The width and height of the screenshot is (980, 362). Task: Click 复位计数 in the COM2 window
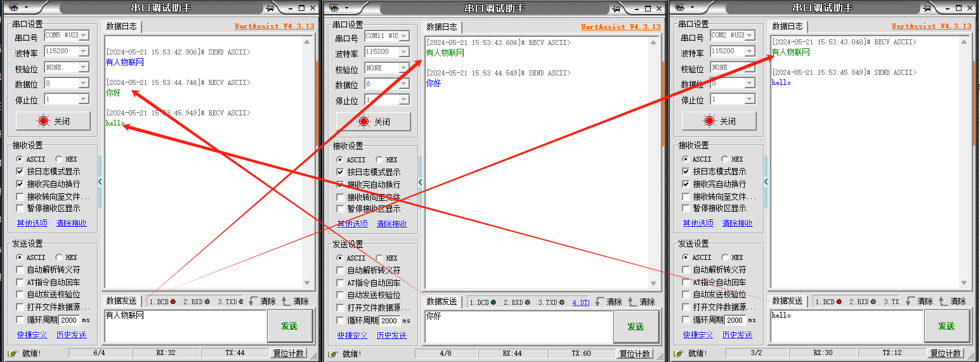[946, 353]
